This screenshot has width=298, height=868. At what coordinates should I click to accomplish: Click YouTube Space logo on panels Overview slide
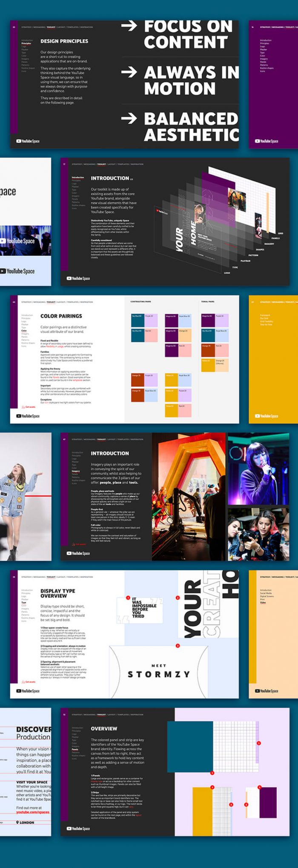(x=78, y=828)
